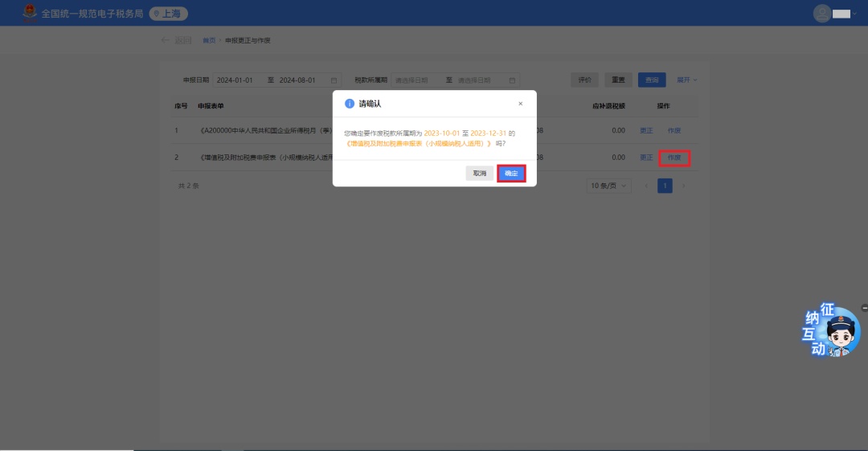The image size is (868, 451).
Task: Click 作废 for row 1 企业所得税
Action: click(674, 131)
